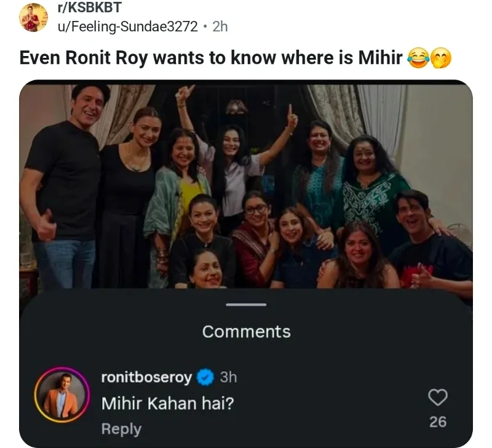Click the 3h comment timestamp
The height and width of the screenshot is (448, 492).
228,377
